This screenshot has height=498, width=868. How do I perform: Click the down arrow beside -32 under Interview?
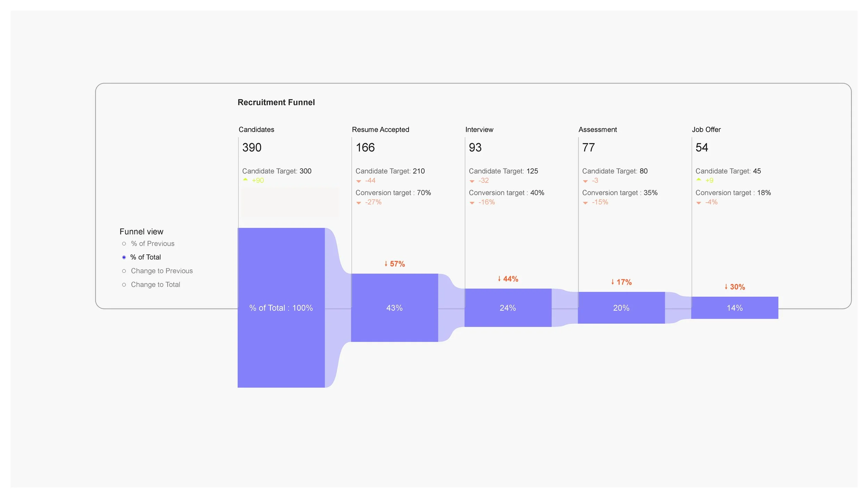pyautogui.click(x=472, y=181)
